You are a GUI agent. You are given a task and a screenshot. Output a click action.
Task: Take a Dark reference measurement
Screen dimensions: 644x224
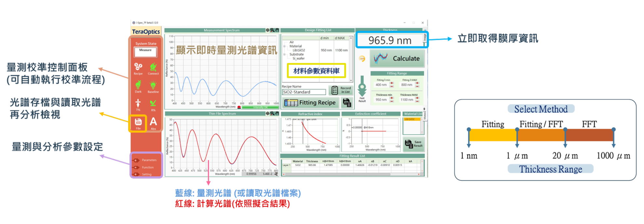click(138, 85)
